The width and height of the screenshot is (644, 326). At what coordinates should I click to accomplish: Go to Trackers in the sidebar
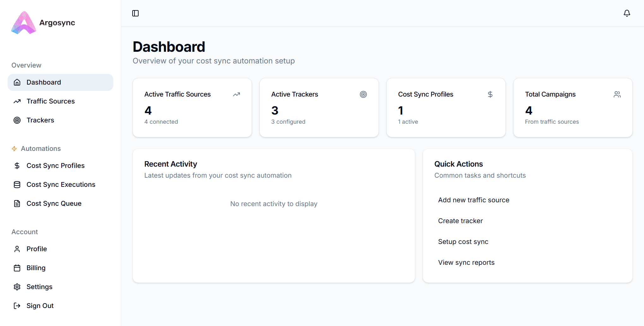[x=40, y=120]
